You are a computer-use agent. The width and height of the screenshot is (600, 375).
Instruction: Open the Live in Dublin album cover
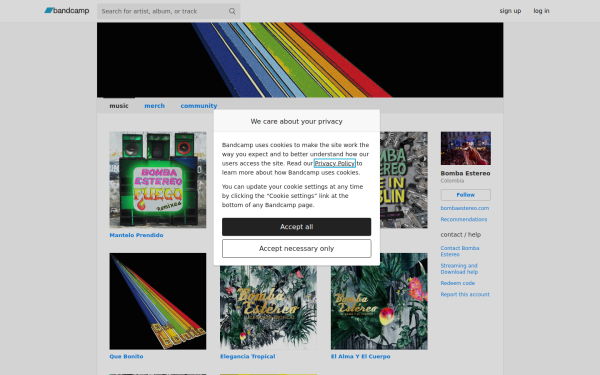pyautogui.click(x=404, y=180)
